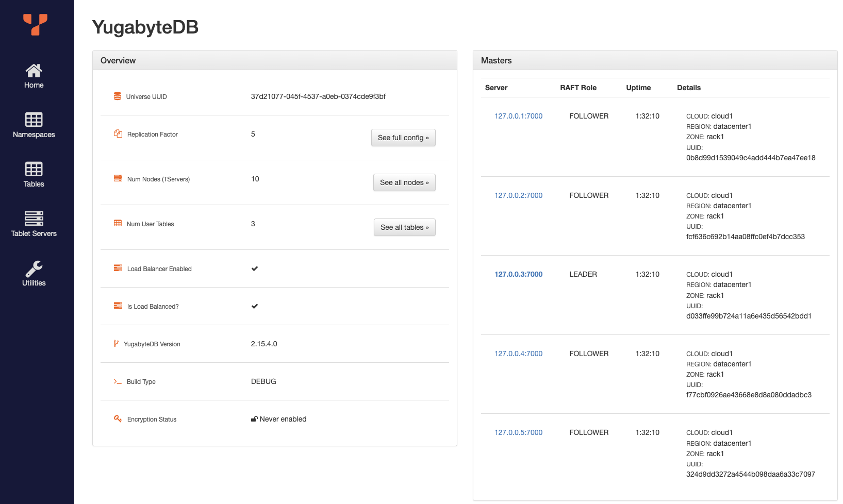This screenshot has height=504, width=843.
Task: Click the Masters panel header
Action: coord(655,60)
